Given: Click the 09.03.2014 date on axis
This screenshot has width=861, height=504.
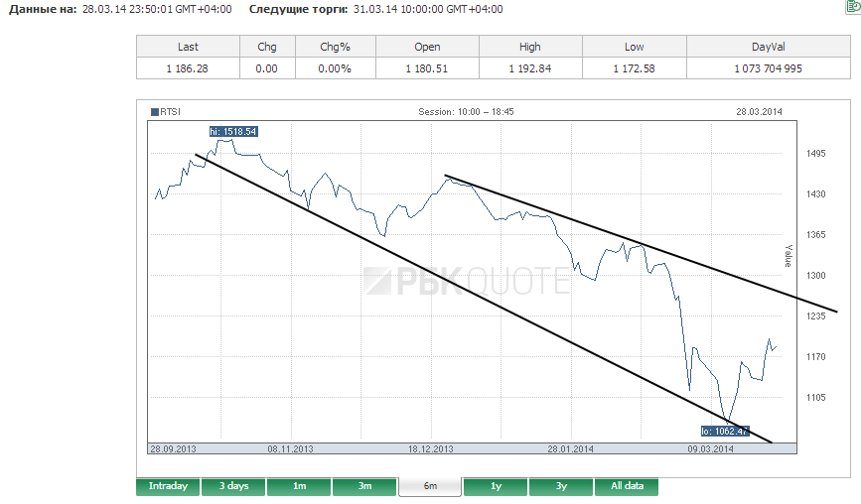Looking at the screenshot, I should pos(710,449).
